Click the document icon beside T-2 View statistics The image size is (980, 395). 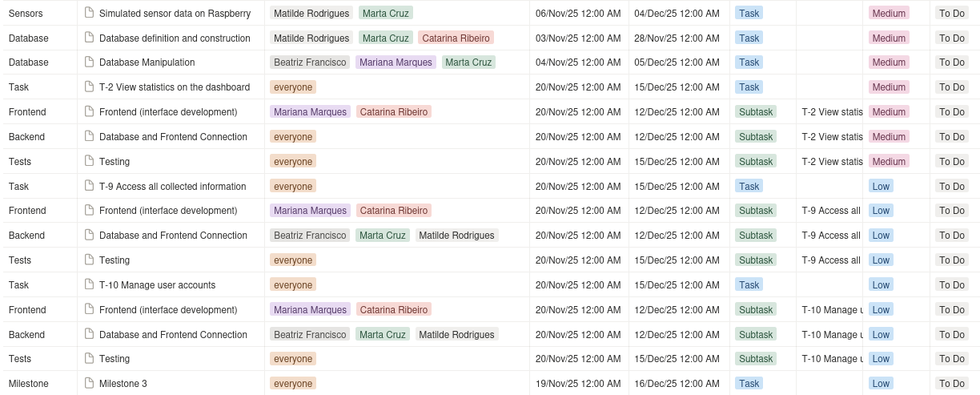pos(90,87)
